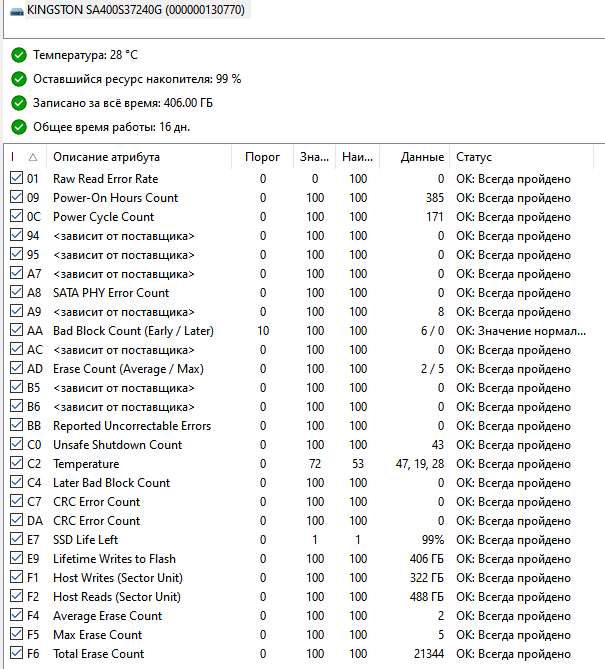
Task: Click the 6 / 0 data value
Action: pos(432,331)
